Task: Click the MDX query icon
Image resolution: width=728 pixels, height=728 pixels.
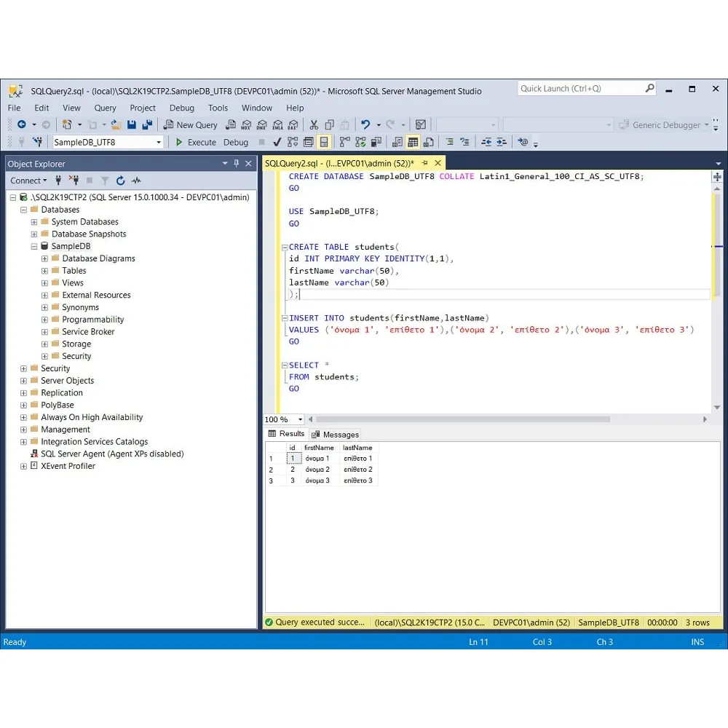Action: click(246, 124)
